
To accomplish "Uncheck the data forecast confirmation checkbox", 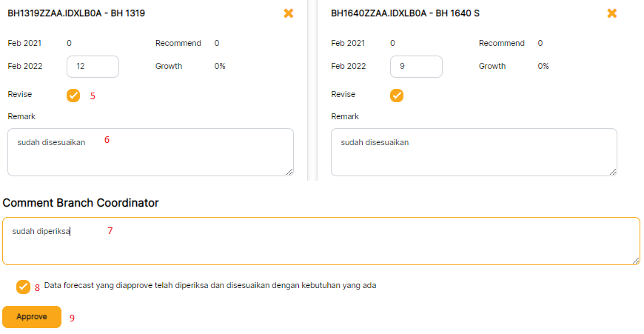I will (x=24, y=287).
